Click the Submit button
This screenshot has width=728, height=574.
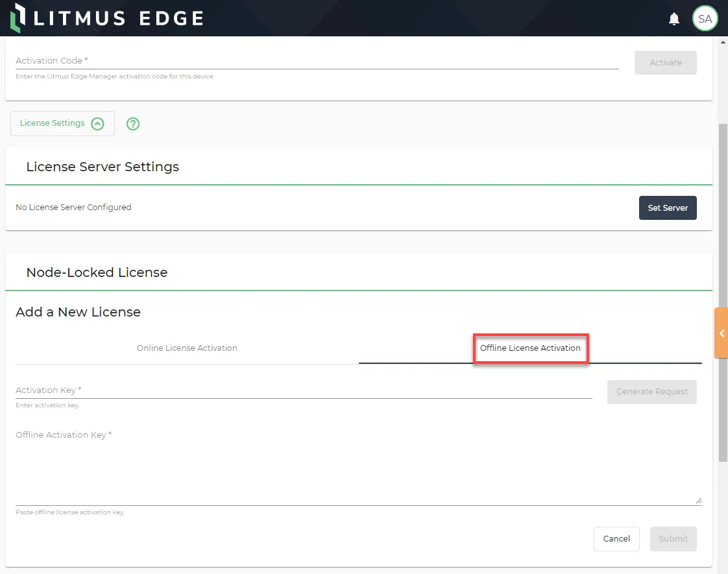[x=673, y=539]
